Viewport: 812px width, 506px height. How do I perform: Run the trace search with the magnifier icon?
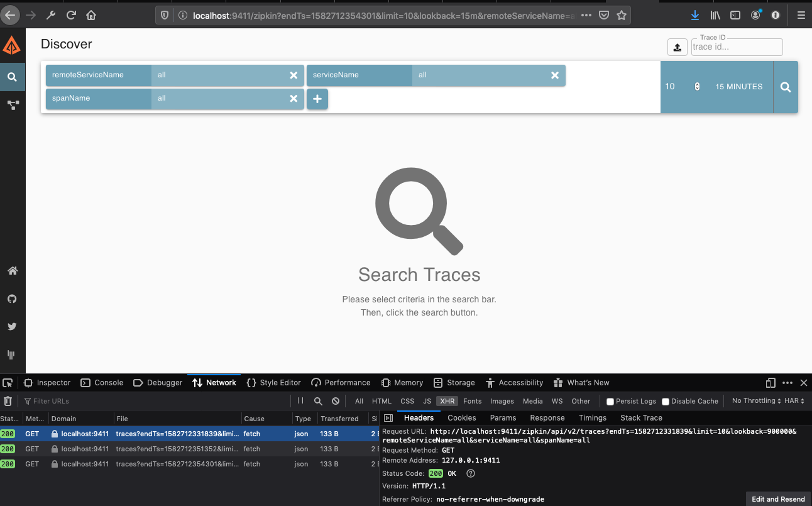point(785,87)
